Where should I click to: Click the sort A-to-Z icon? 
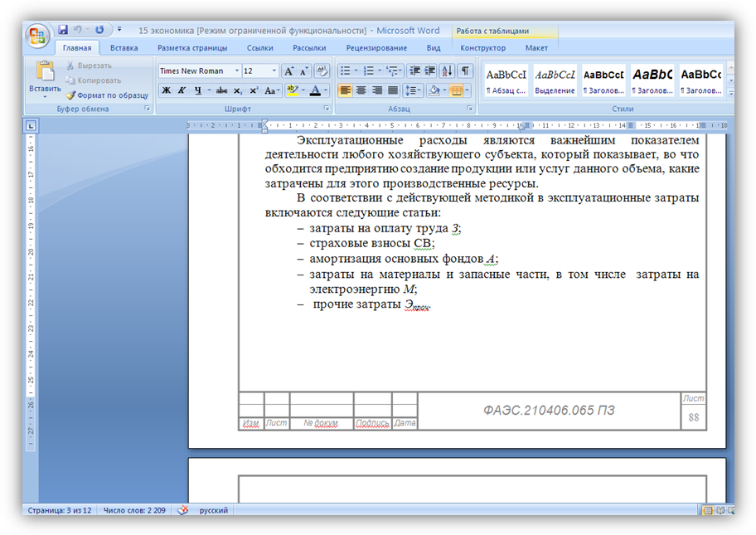447,71
